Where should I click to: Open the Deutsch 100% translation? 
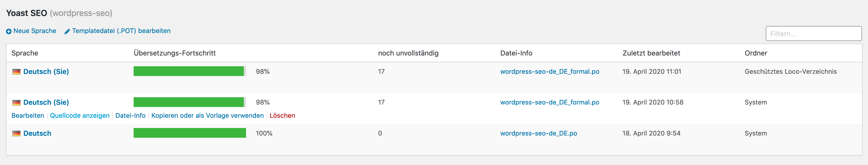tap(37, 133)
